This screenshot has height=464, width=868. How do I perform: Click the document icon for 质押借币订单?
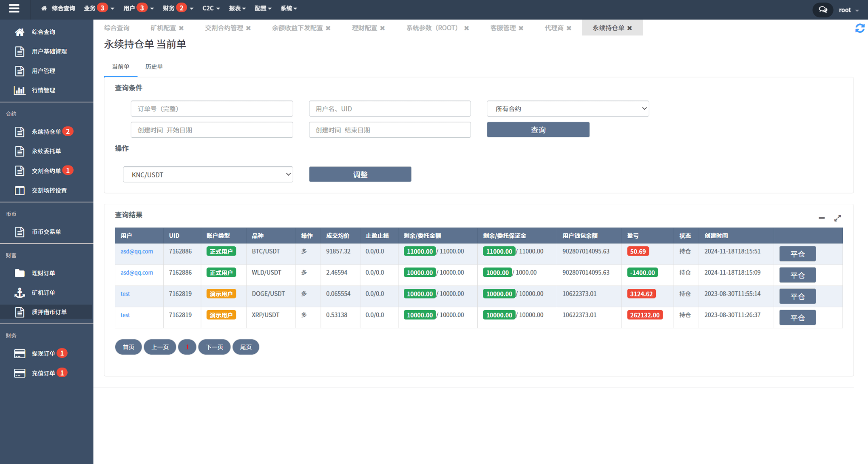tap(20, 312)
